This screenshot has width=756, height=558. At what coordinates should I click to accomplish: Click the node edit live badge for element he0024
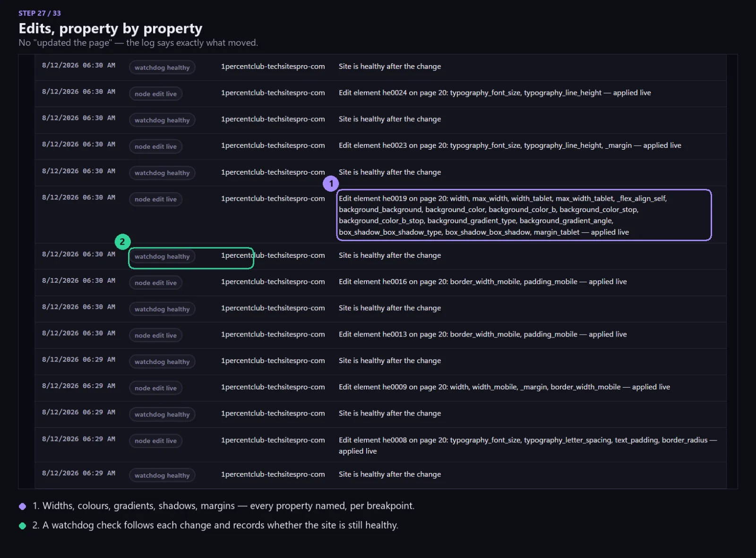coord(155,93)
